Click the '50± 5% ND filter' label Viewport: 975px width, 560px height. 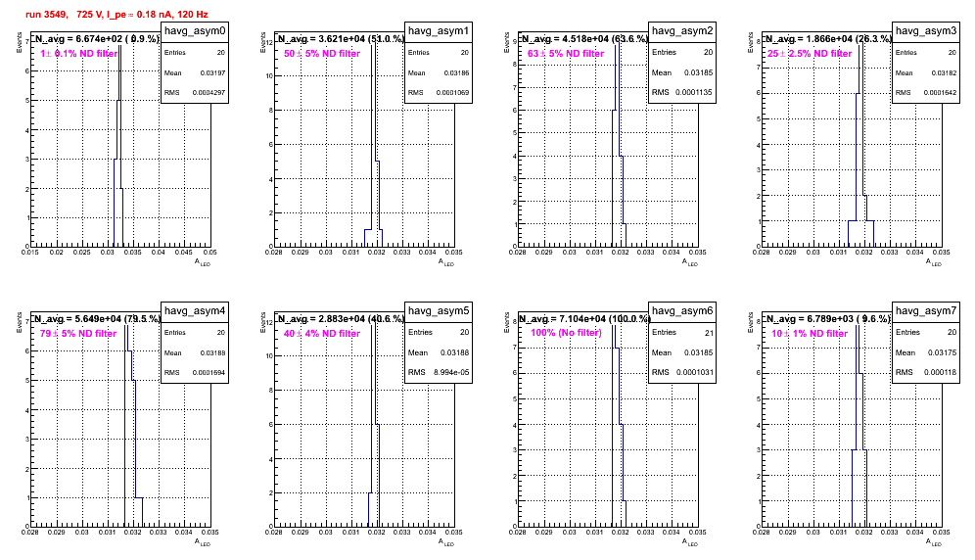(322, 54)
